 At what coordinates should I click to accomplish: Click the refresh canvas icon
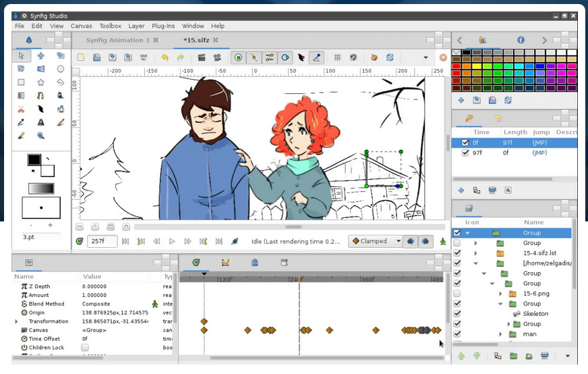pos(390,57)
